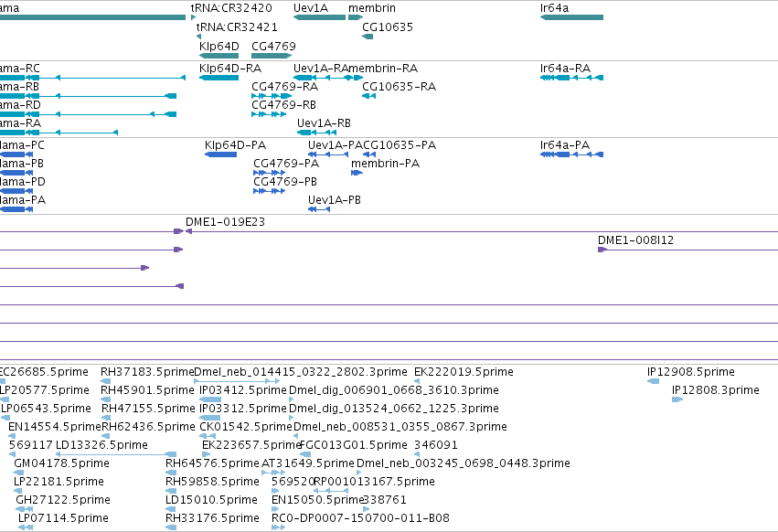Image resolution: width=778 pixels, height=532 pixels.
Task: Select EST EN15050.5prime
Action: point(275,509)
